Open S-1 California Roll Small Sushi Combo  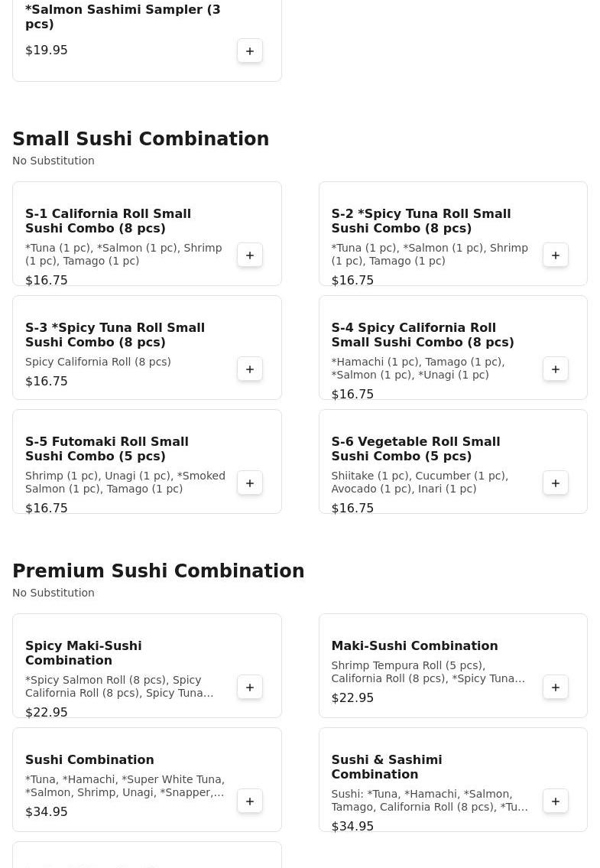[x=108, y=221]
